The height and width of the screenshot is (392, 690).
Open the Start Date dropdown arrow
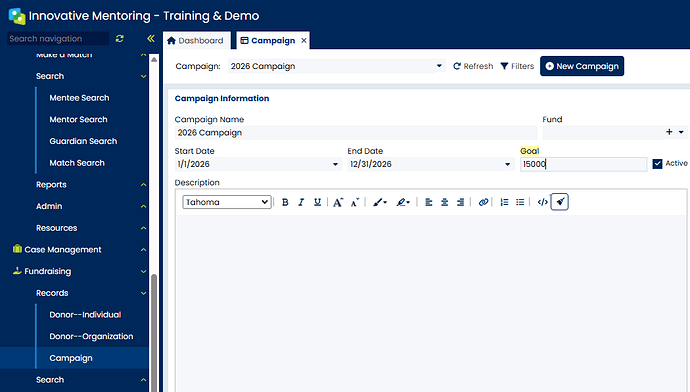335,164
